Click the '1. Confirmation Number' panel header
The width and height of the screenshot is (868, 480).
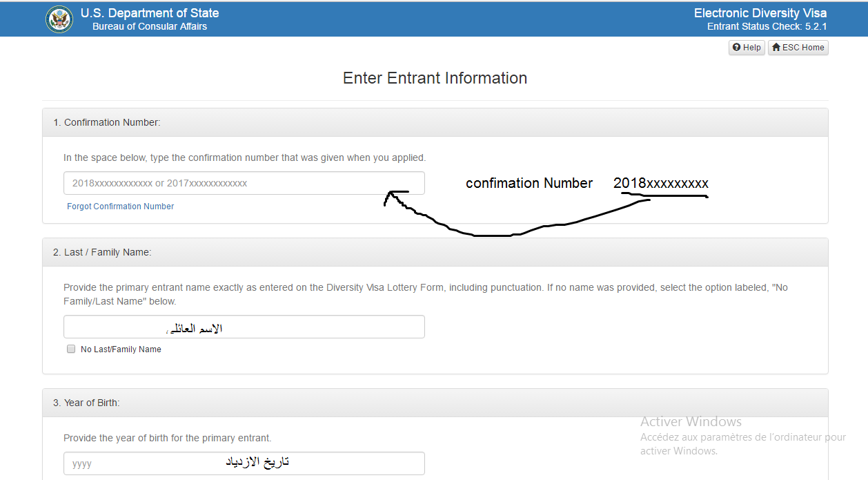click(435, 122)
